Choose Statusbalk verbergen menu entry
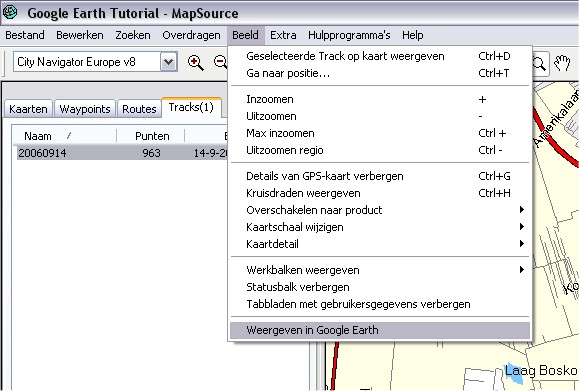This screenshot has height=391, width=579. (380, 287)
